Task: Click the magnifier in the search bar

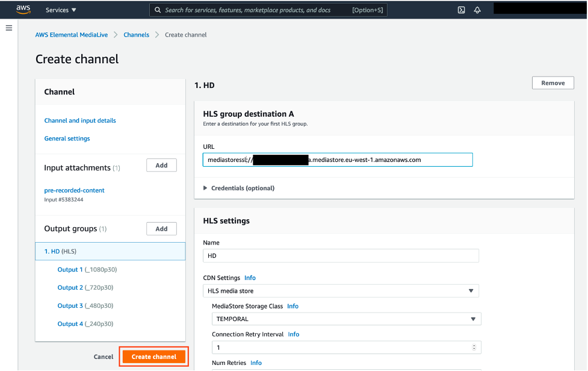Action: tap(157, 10)
